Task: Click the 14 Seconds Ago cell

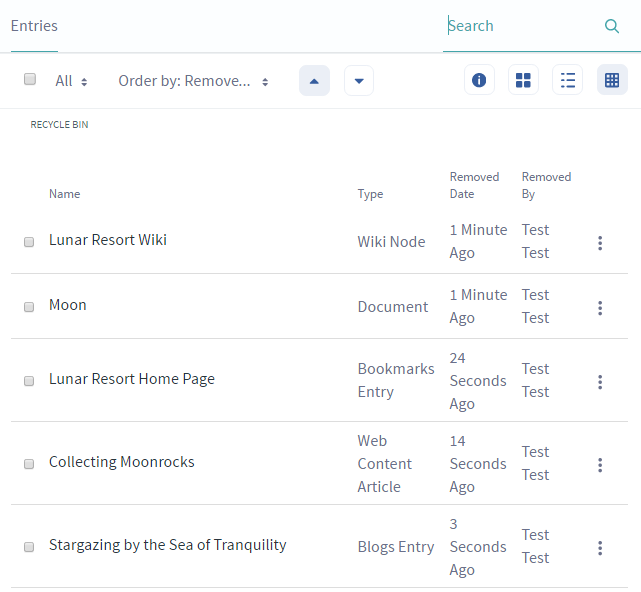Action: (478, 464)
